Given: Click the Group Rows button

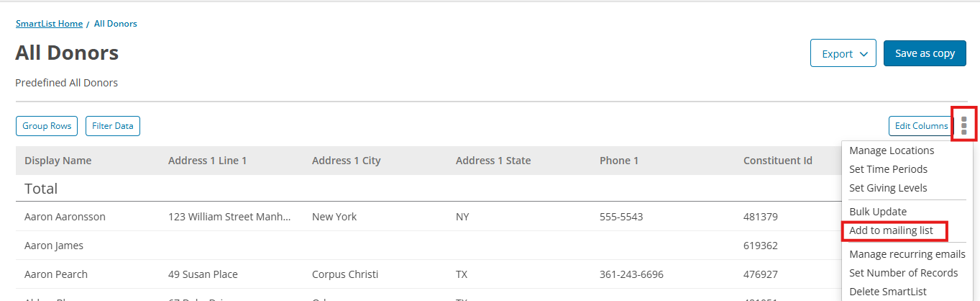Looking at the screenshot, I should click(x=47, y=126).
